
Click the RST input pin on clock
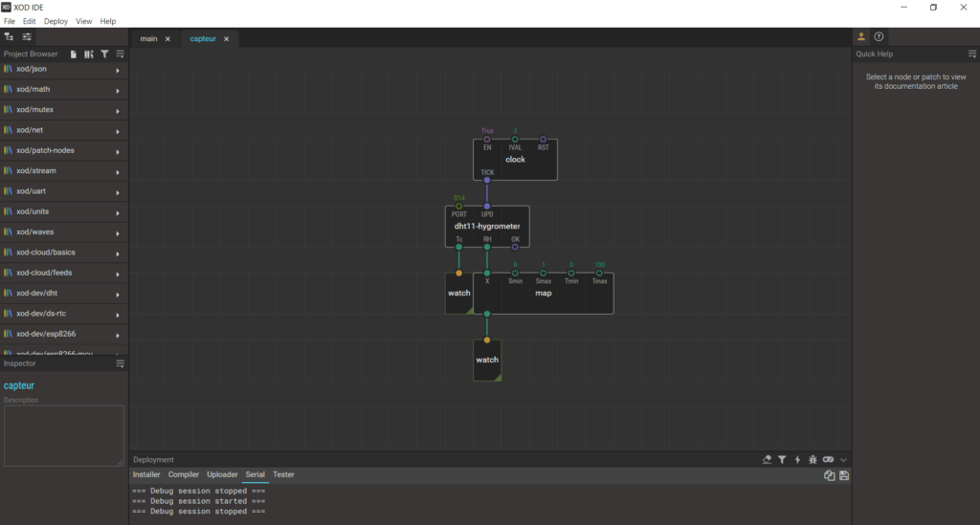click(x=544, y=140)
